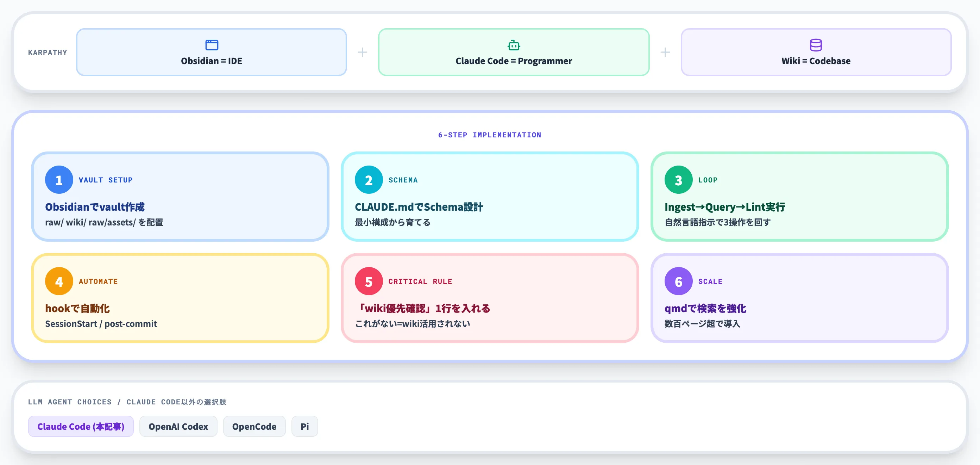Screen dimensions: 980x465
Task: Click the CLAUDE.mdでSchema設計 title
Action: point(419,207)
